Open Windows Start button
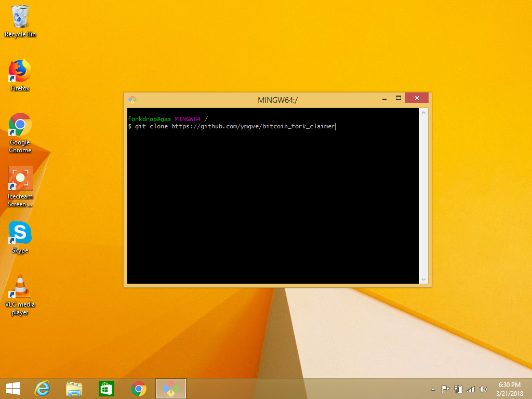This screenshot has width=532, height=399. [x=13, y=388]
